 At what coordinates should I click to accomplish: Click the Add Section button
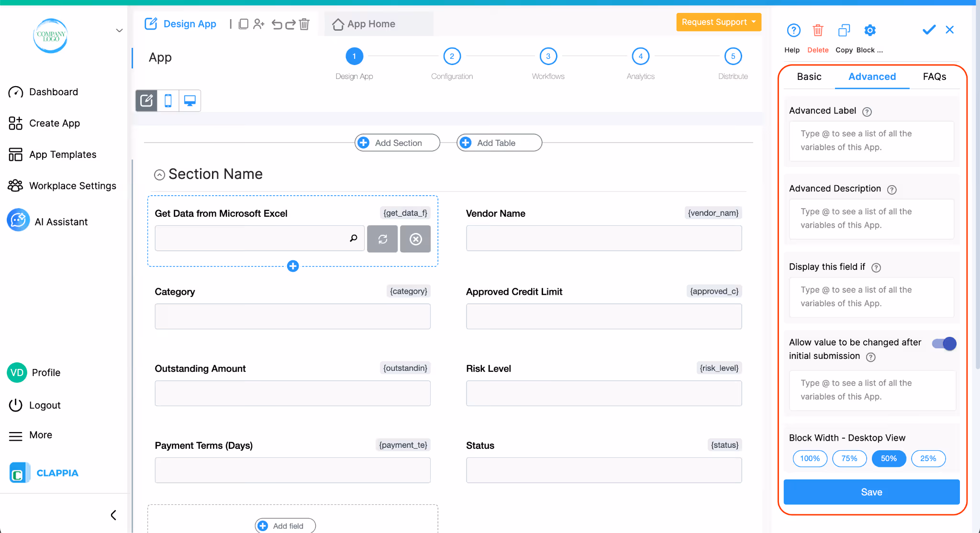pos(397,143)
